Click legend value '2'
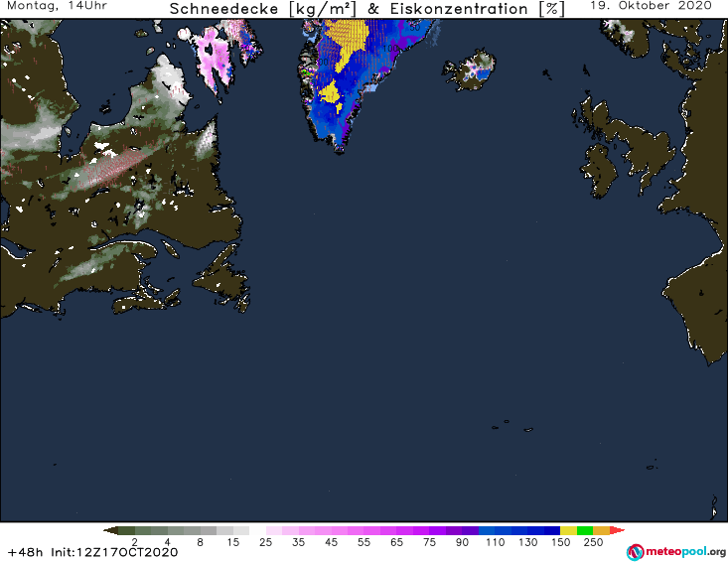The image size is (728, 562). click(x=135, y=542)
